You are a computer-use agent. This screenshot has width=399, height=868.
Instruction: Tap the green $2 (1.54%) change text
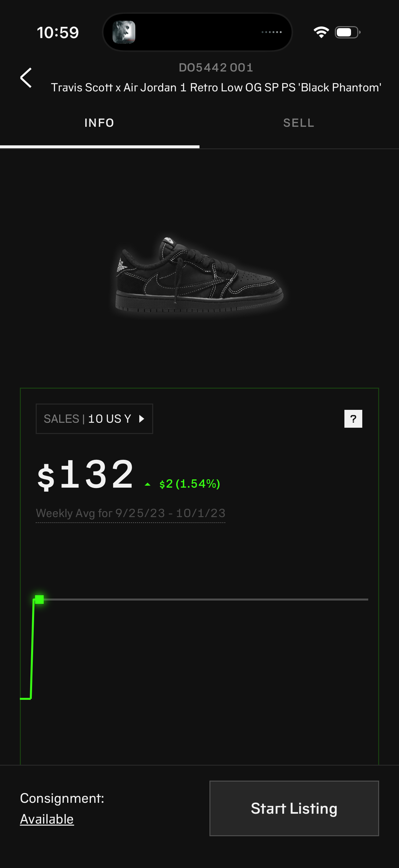click(190, 484)
